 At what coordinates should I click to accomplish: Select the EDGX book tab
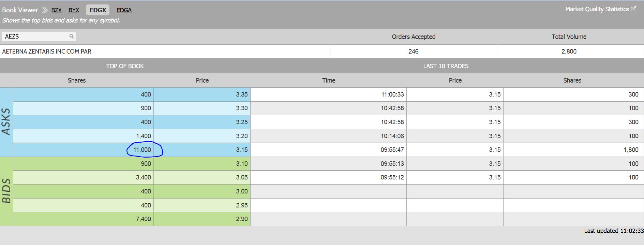98,10
